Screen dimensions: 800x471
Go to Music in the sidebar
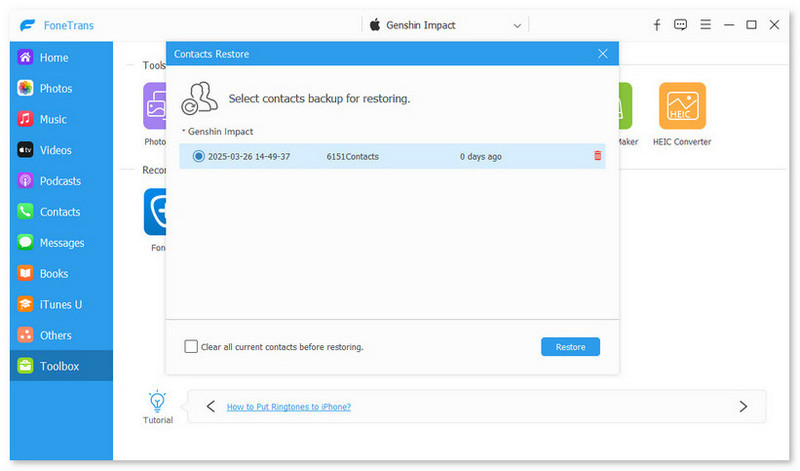(61, 119)
